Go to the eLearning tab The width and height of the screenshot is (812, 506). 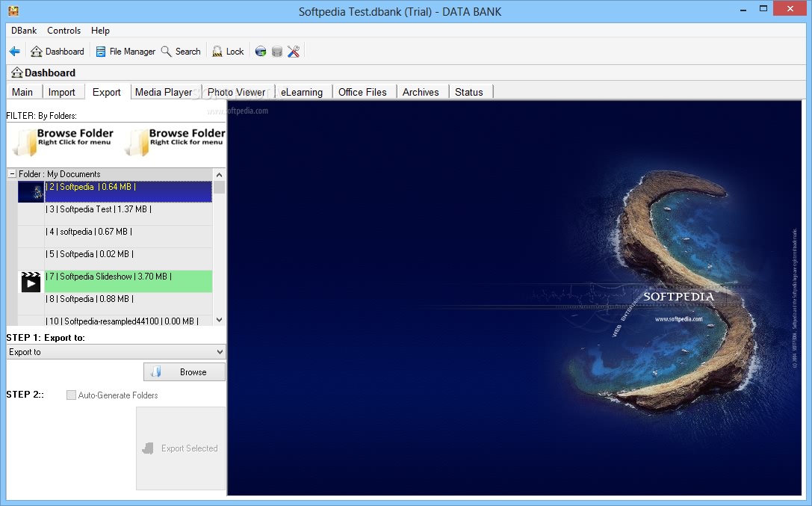point(302,92)
